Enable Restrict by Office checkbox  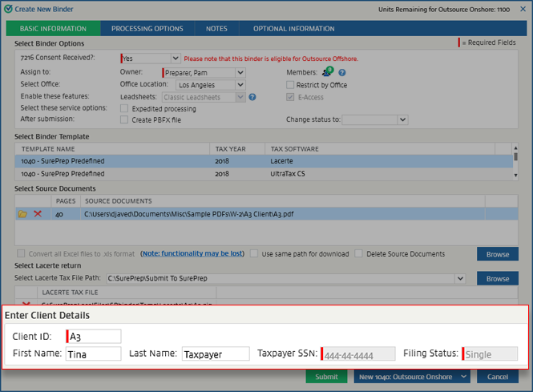[291, 85]
